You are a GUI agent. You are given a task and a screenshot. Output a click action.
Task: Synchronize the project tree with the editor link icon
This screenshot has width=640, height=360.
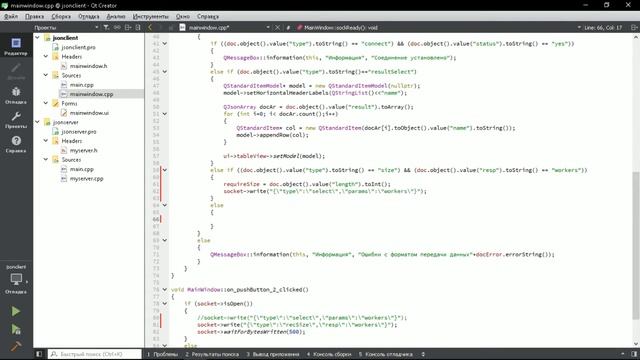(x=117, y=27)
